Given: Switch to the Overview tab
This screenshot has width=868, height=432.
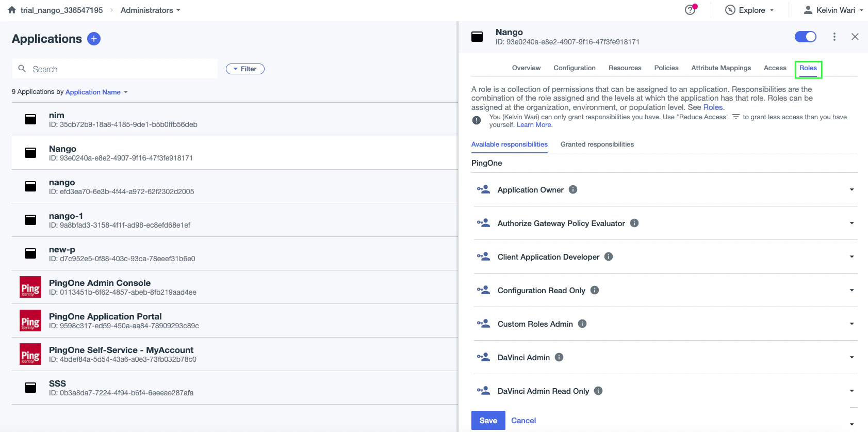Looking at the screenshot, I should [x=526, y=68].
